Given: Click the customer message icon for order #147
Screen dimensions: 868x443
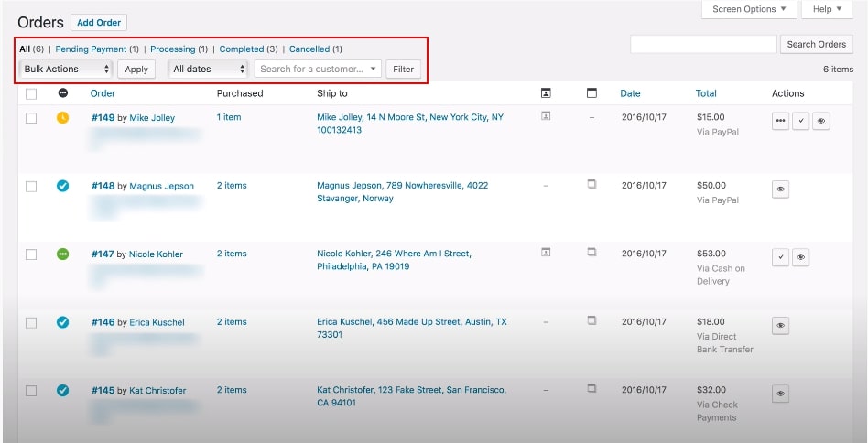Looking at the screenshot, I should [x=546, y=253].
